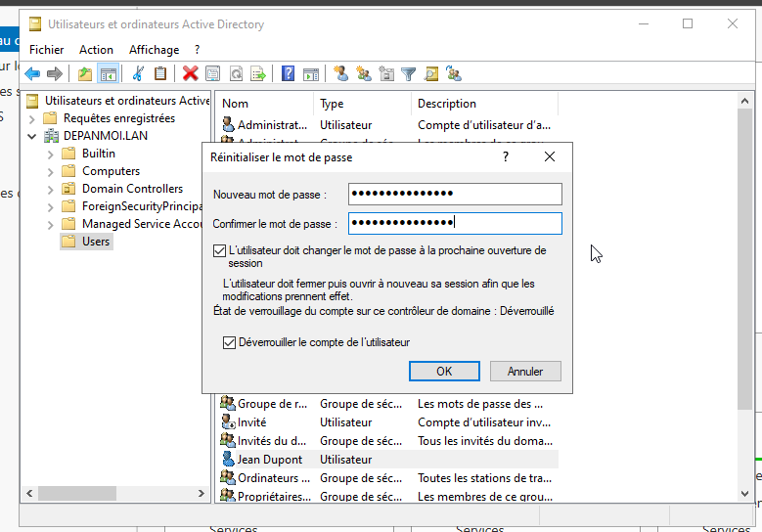
Task: Expand the Domain Controllers node
Action: click(x=51, y=190)
